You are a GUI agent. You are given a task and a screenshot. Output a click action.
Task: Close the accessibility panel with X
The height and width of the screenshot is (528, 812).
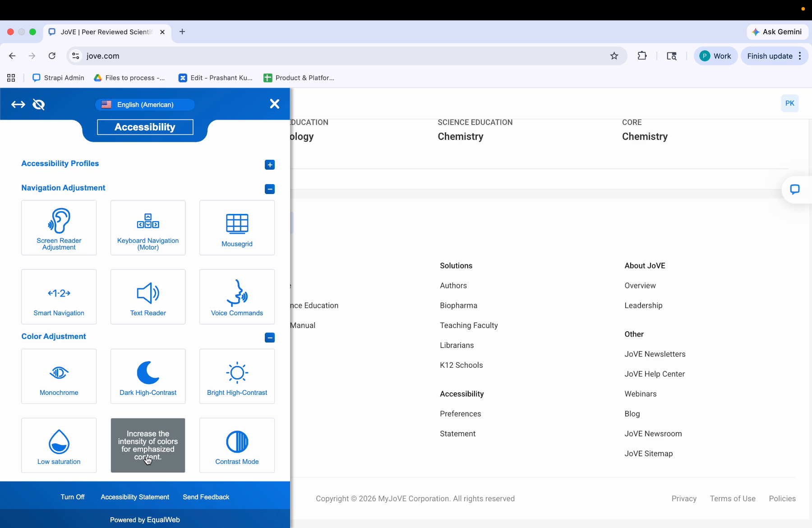tap(274, 104)
